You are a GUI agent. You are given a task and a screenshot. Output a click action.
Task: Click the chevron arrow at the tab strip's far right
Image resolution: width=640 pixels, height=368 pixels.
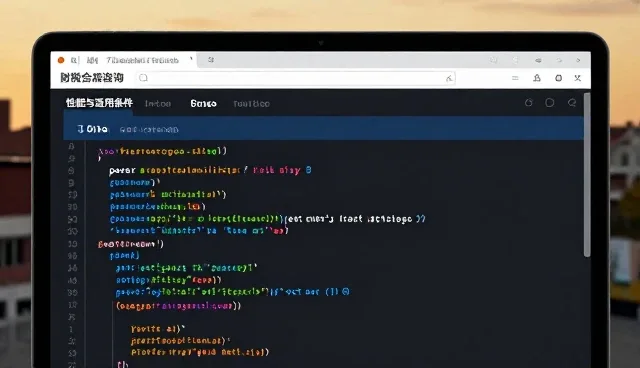(578, 60)
